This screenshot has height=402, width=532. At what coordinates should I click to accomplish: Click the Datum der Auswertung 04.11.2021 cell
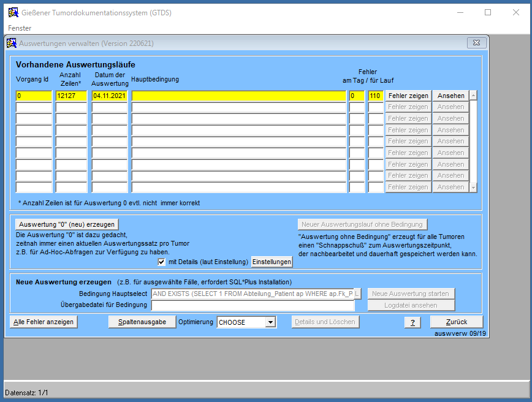click(x=110, y=96)
